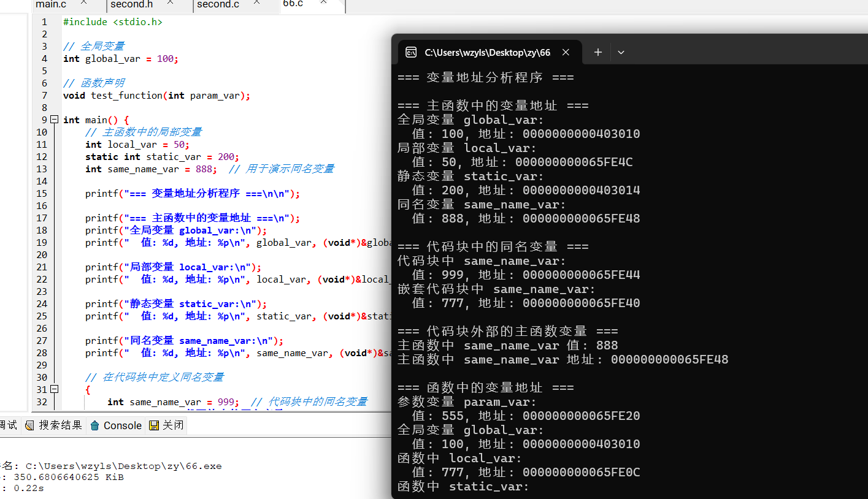
Task: Collapse the code block fold at line 31
Action: click(x=55, y=389)
